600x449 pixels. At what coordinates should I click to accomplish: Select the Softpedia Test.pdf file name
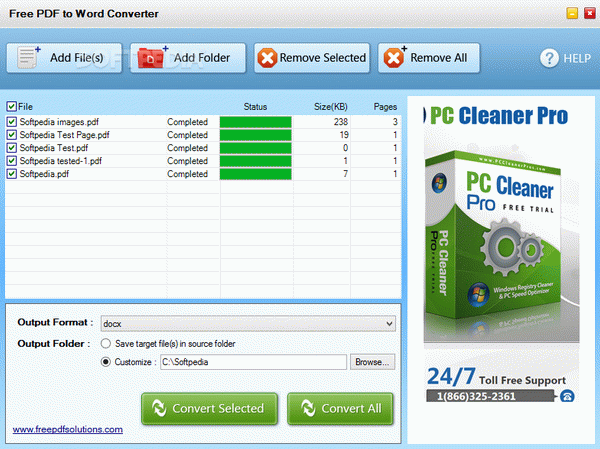tap(54, 148)
